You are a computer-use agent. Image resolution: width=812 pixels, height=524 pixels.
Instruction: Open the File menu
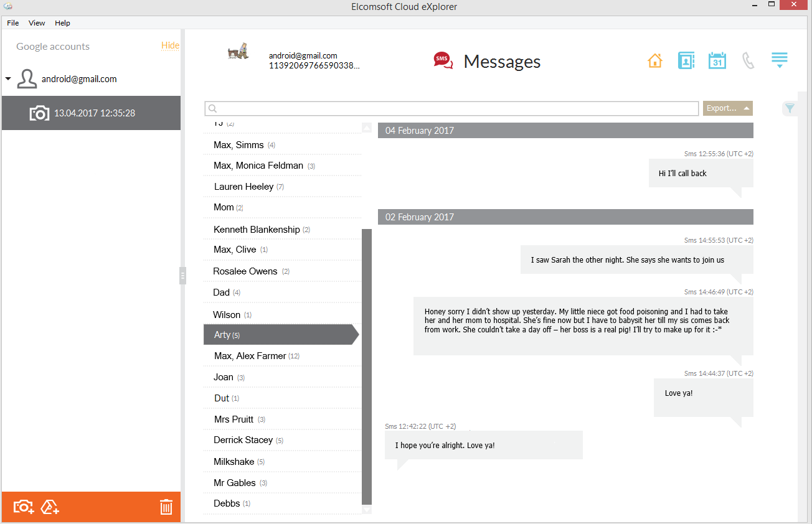(x=13, y=23)
